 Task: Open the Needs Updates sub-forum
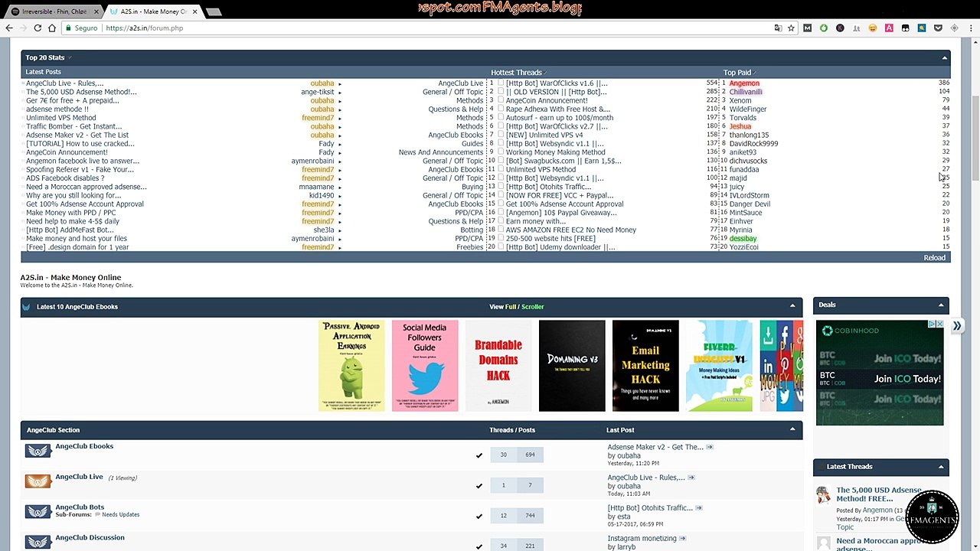point(120,514)
